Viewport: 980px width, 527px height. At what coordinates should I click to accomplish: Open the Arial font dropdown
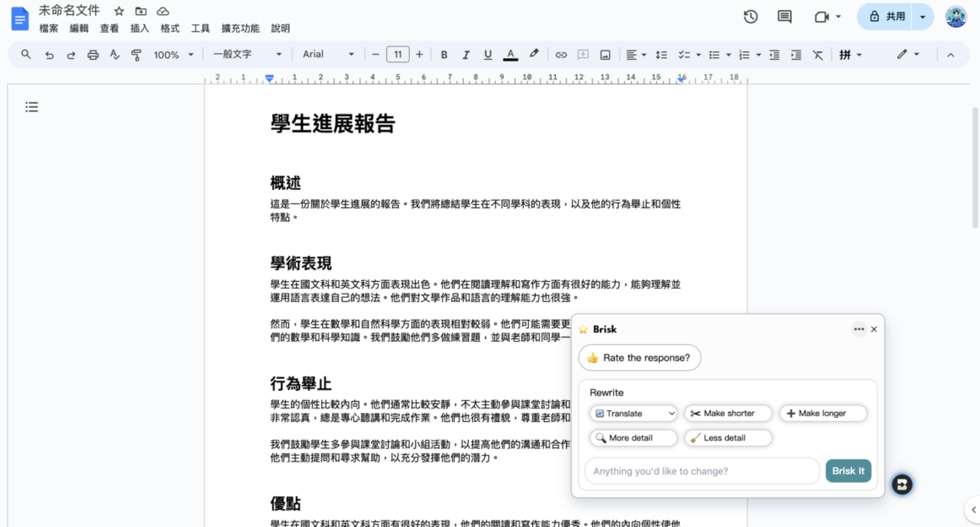(328, 54)
